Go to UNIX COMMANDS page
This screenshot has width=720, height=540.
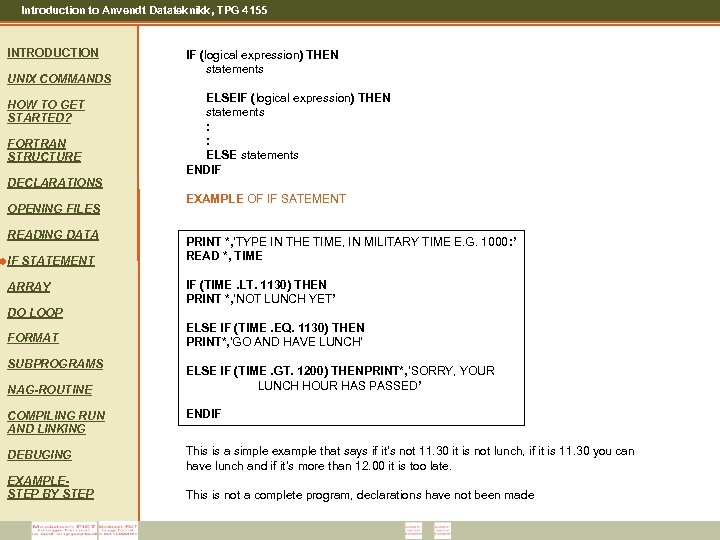click(59, 79)
